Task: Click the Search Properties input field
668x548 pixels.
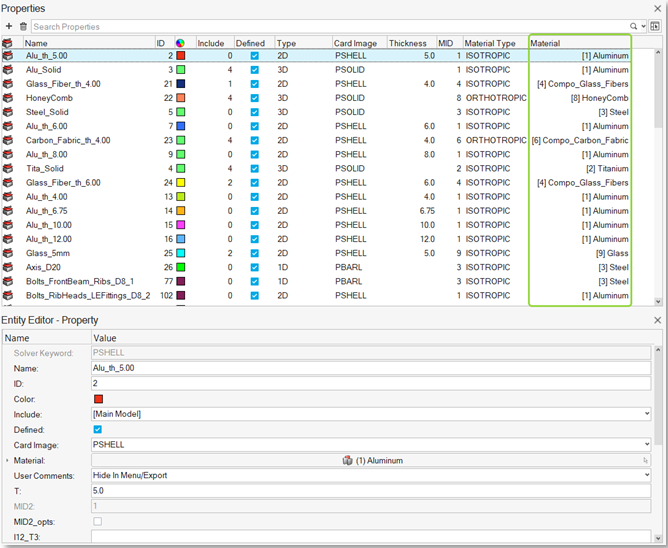Action: click(330, 26)
